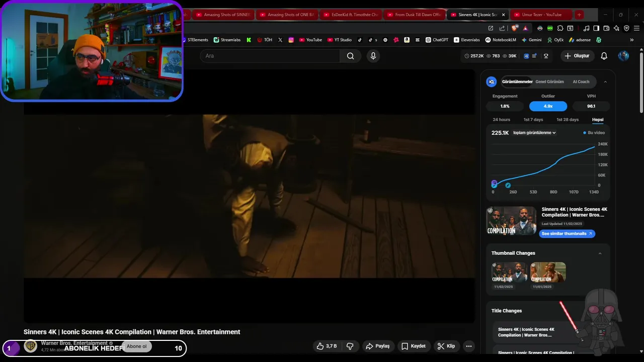644x362 pixels.
Task: Activate voice search microphone
Action: 373,56
